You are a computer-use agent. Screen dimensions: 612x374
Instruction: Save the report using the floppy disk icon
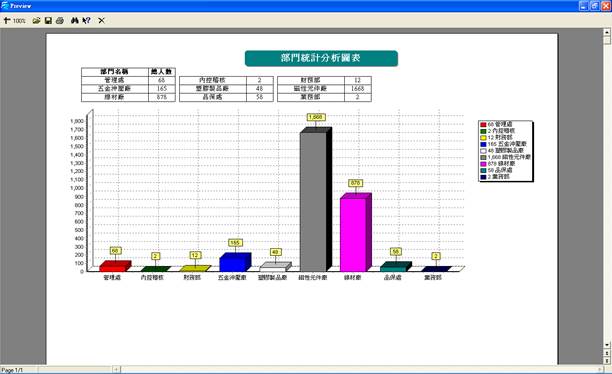pos(48,20)
